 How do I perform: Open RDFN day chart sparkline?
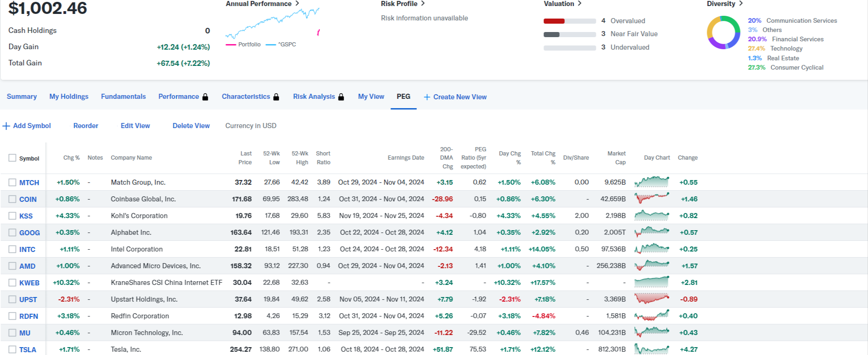tap(652, 316)
